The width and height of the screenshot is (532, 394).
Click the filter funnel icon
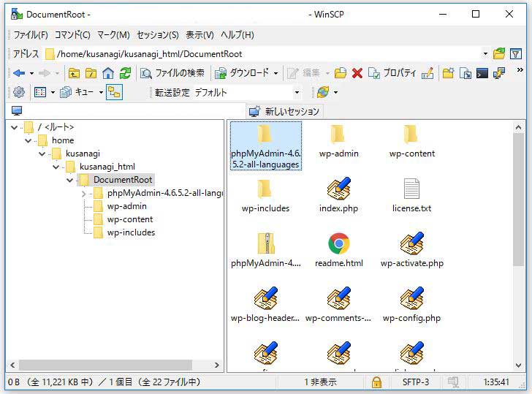(x=516, y=53)
